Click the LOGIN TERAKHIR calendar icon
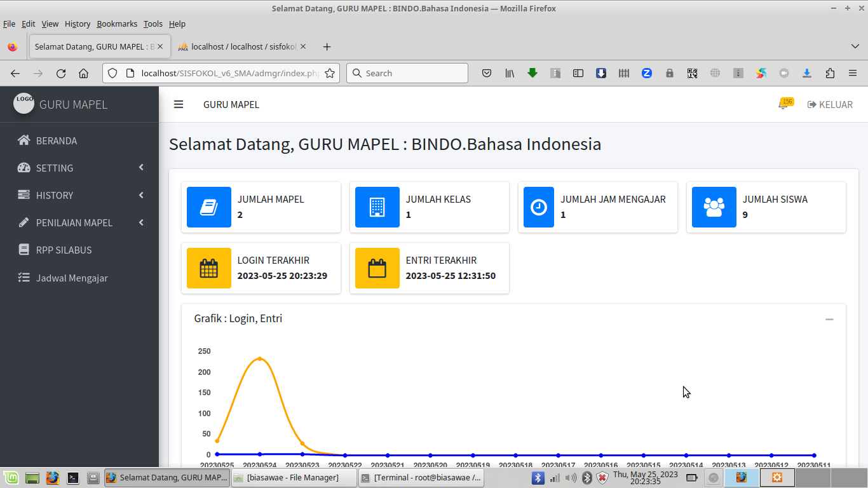 point(209,268)
